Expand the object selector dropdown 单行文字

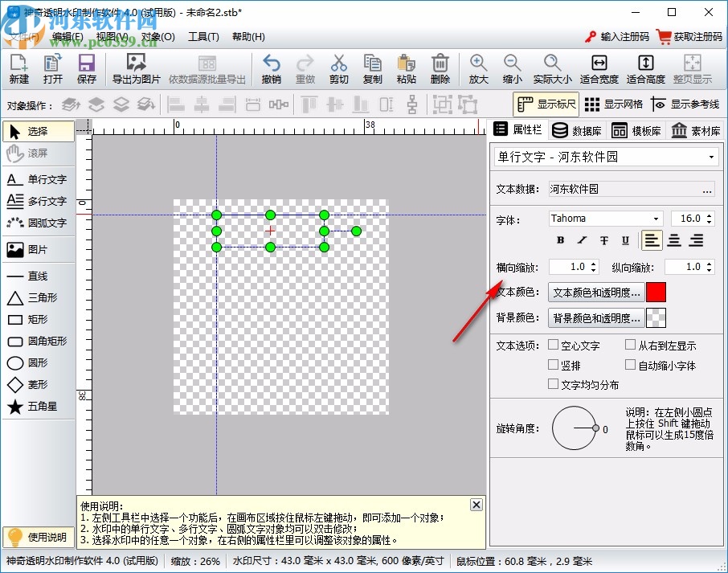coord(711,158)
